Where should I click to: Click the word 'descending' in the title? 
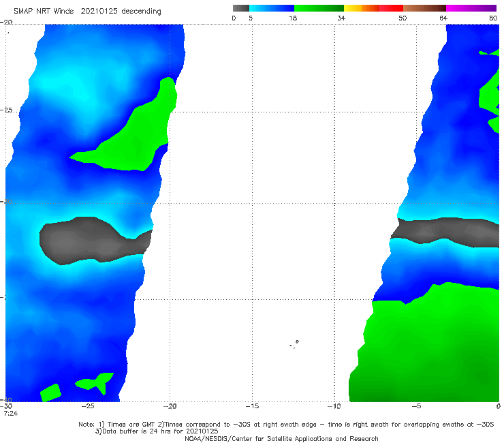(x=140, y=12)
